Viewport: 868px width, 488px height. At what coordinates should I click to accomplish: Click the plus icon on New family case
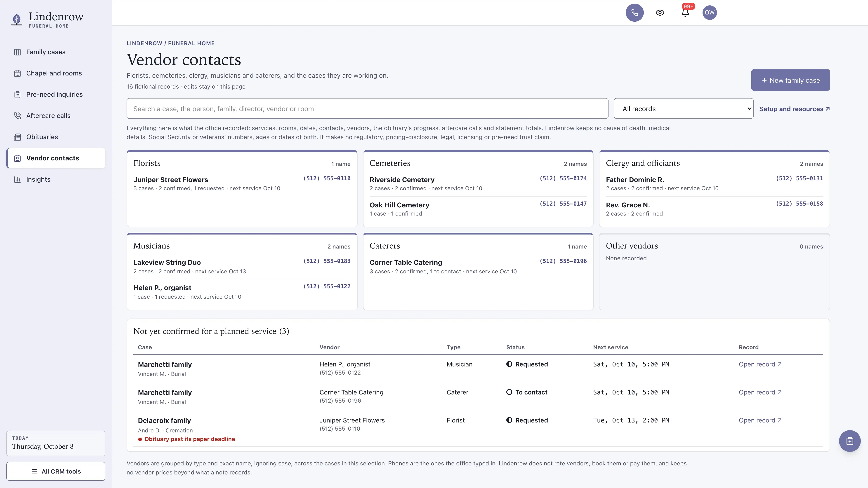(764, 80)
